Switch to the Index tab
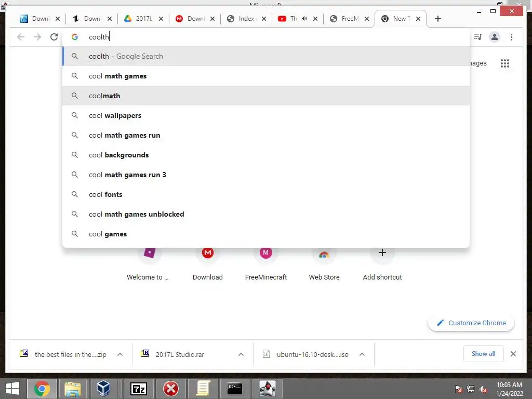 (x=242, y=19)
